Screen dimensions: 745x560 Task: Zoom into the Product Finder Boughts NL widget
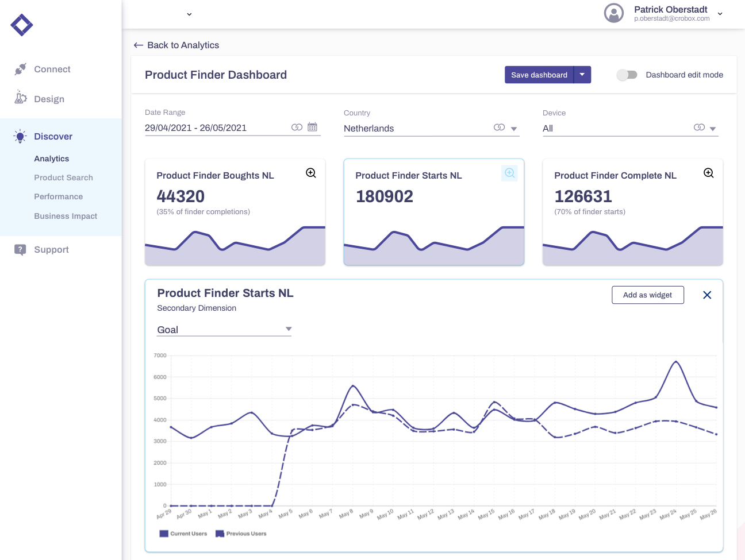click(310, 172)
